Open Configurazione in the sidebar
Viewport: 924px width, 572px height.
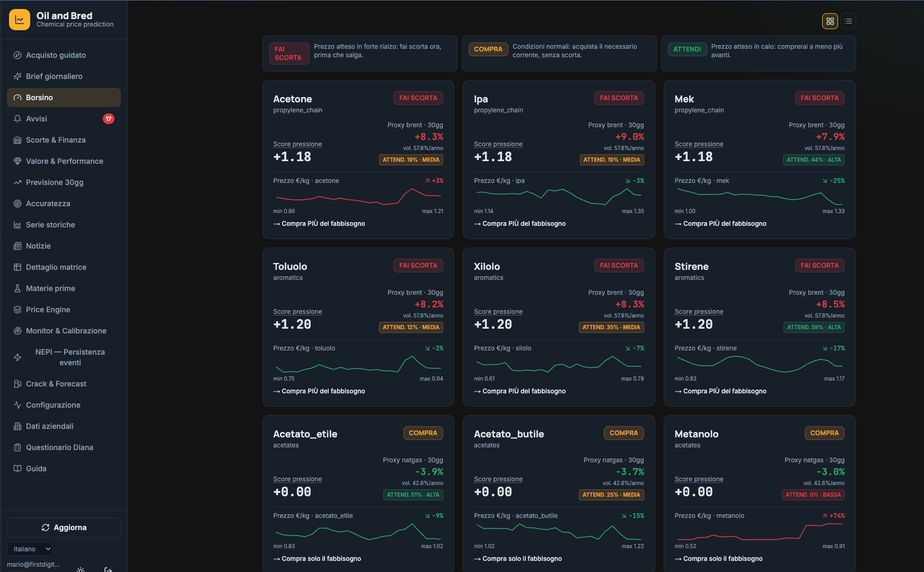point(64,405)
